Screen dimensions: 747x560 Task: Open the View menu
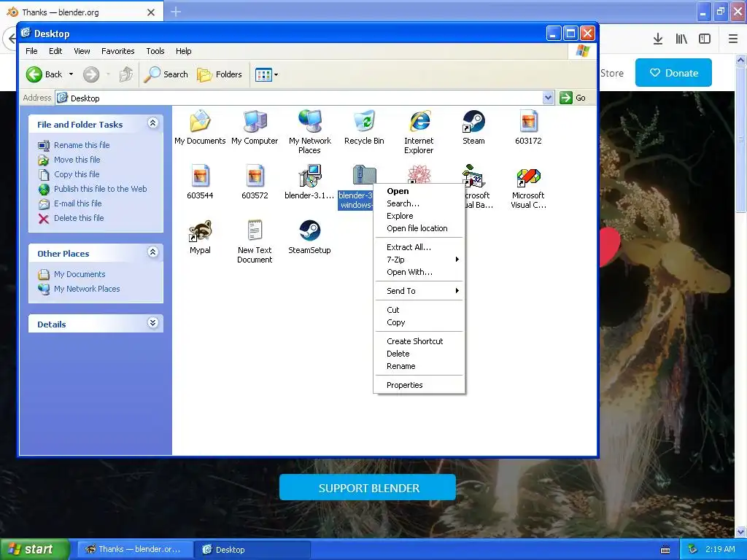pos(82,51)
